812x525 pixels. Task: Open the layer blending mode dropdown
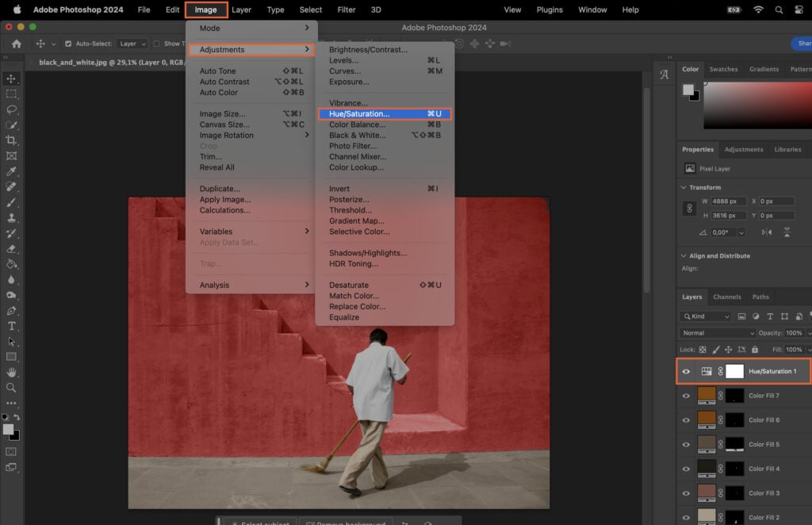718,333
